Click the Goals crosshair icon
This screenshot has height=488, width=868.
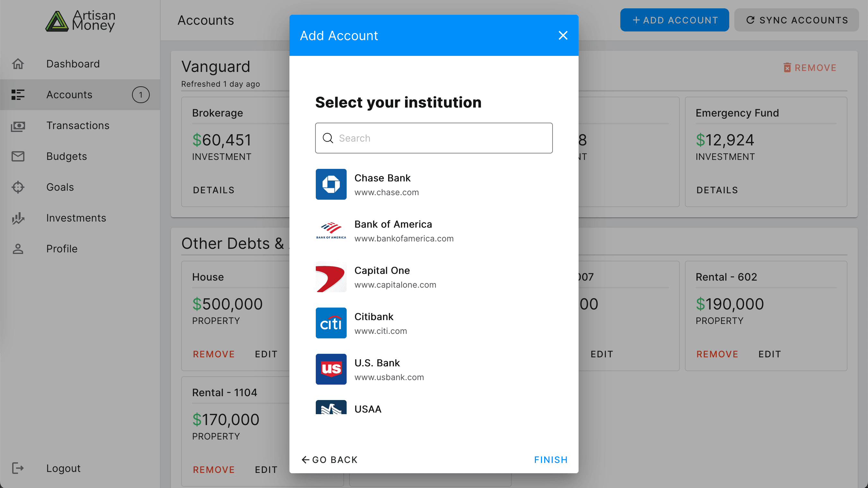pyautogui.click(x=18, y=187)
